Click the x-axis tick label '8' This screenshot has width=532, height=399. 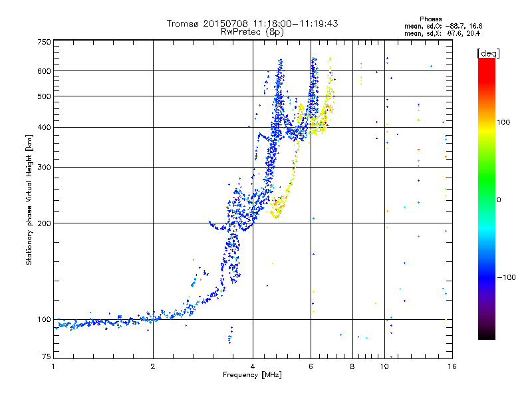[352, 366]
